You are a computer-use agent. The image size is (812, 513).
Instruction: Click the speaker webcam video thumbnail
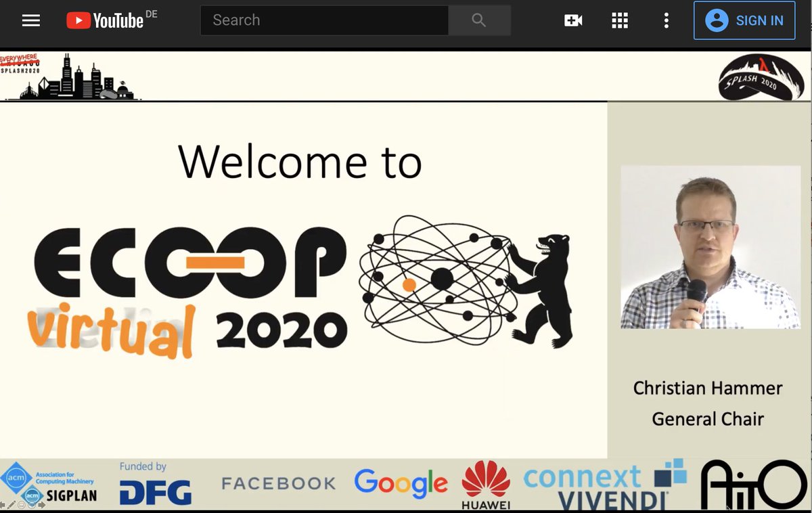pos(710,247)
